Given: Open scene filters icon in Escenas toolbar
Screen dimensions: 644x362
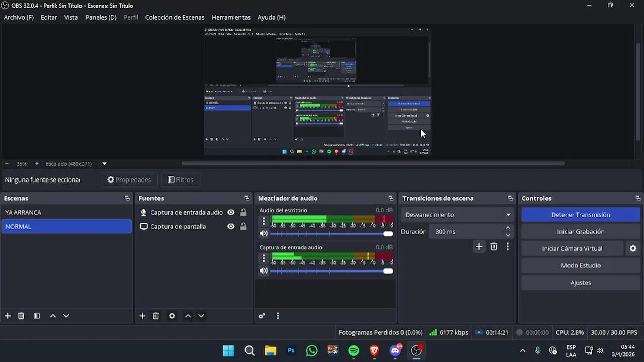Looking at the screenshot, I should pos(37,316).
